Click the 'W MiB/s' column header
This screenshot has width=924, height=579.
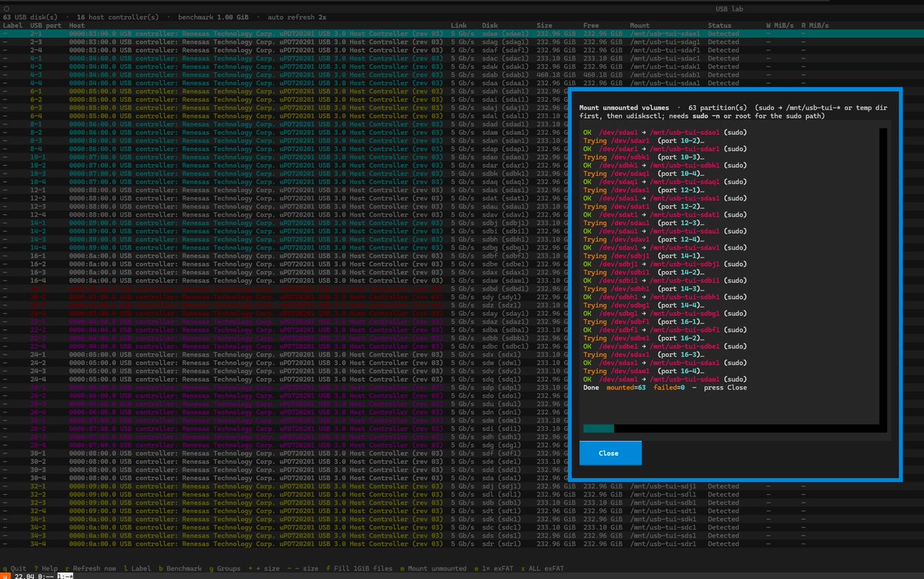[x=780, y=25]
